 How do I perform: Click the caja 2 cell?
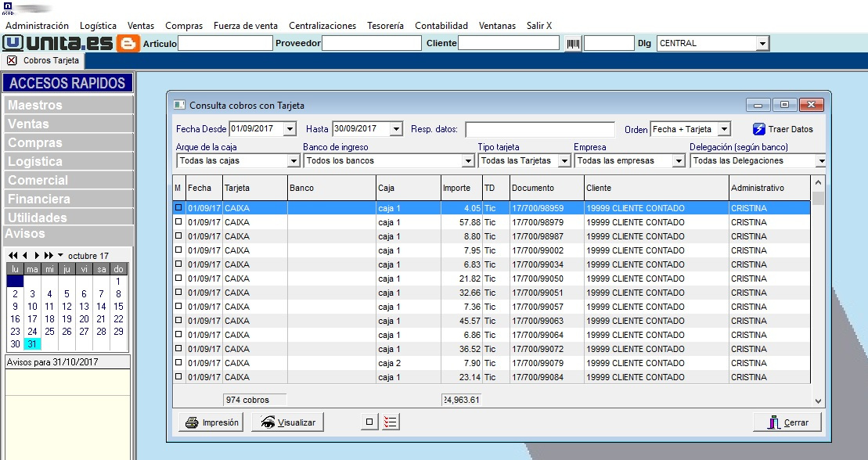click(409, 363)
